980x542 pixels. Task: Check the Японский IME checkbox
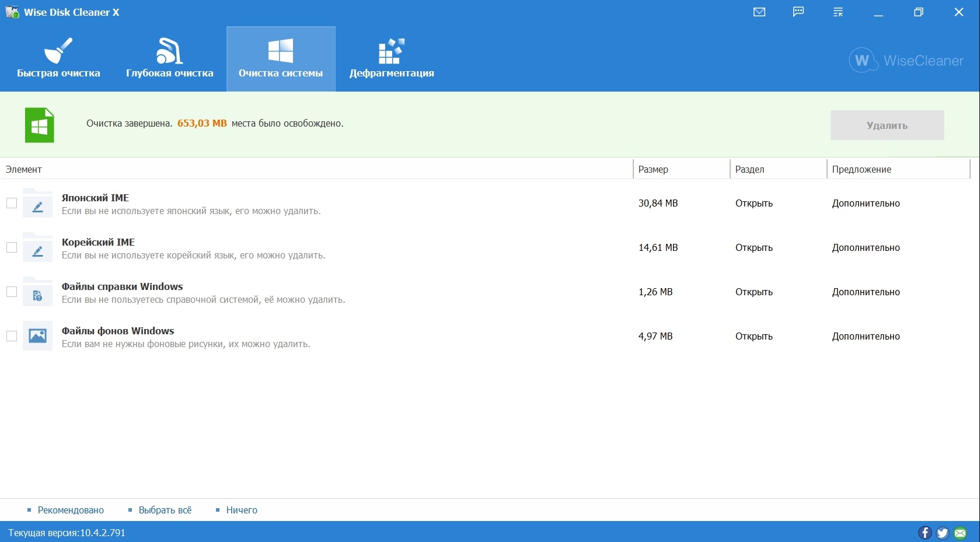click(x=12, y=203)
